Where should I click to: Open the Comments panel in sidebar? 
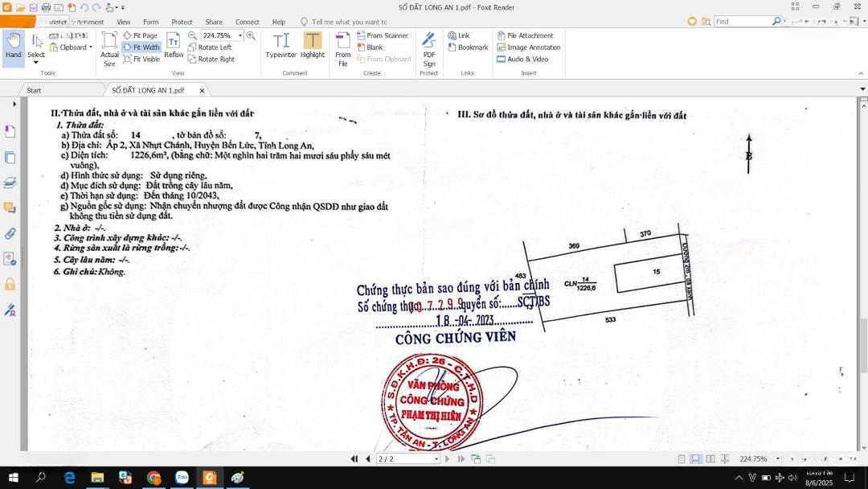point(10,208)
